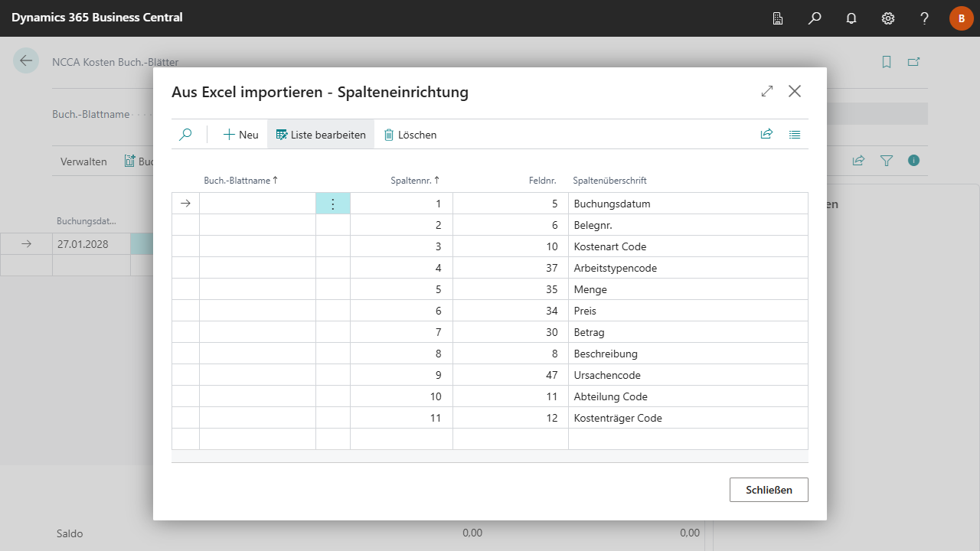Click the share icon in dialog toolbar
Image resolution: width=980 pixels, height=551 pixels.
pyautogui.click(x=766, y=135)
